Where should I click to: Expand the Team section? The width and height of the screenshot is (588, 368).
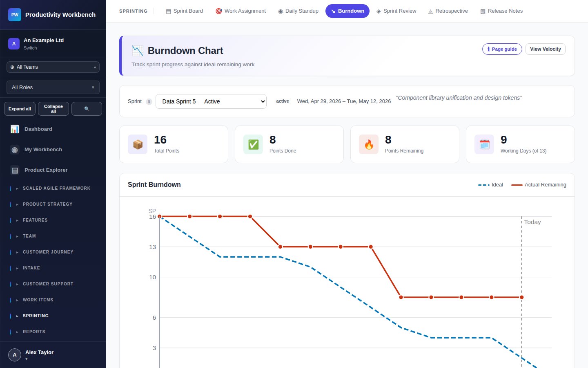click(x=53, y=236)
